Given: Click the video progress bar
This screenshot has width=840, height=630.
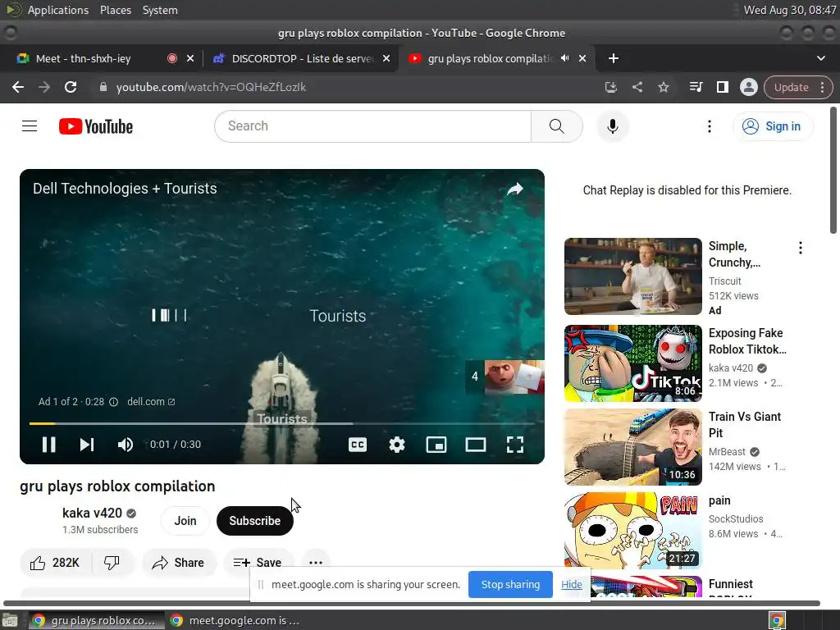Looking at the screenshot, I should pyautogui.click(x=282, y=423).
